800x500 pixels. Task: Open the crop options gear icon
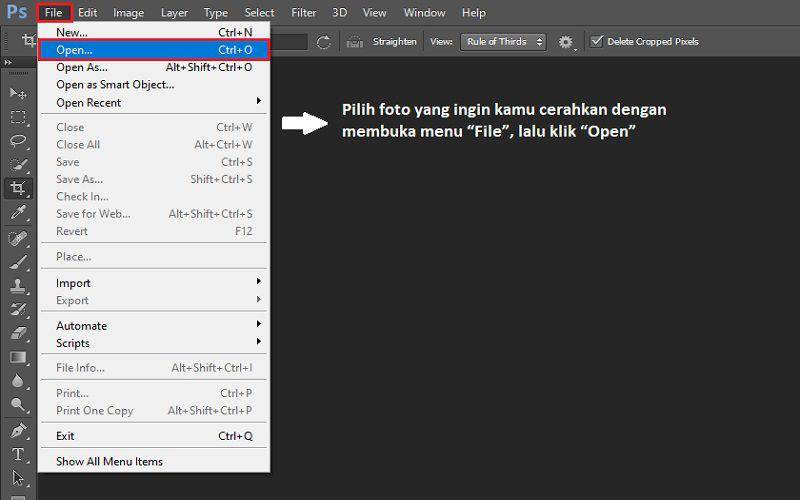(x=566, y=42)
